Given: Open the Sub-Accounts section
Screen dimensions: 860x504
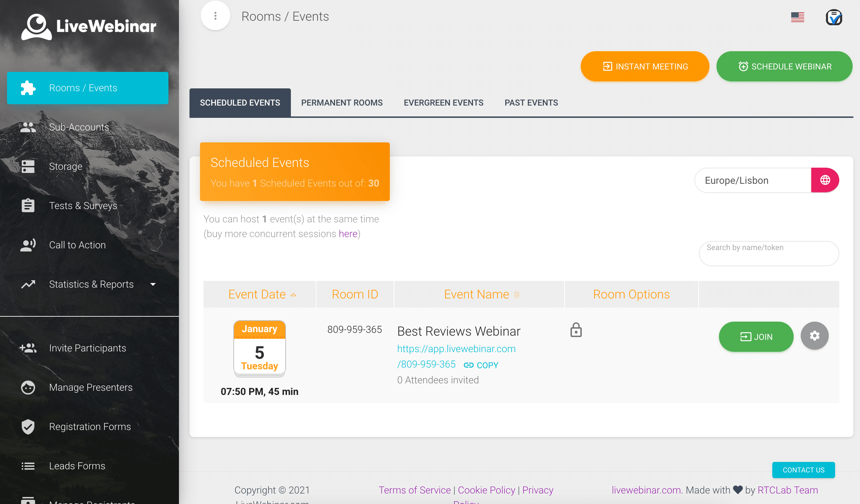Looking at the screenshot, I should click(x=79, y=127).
